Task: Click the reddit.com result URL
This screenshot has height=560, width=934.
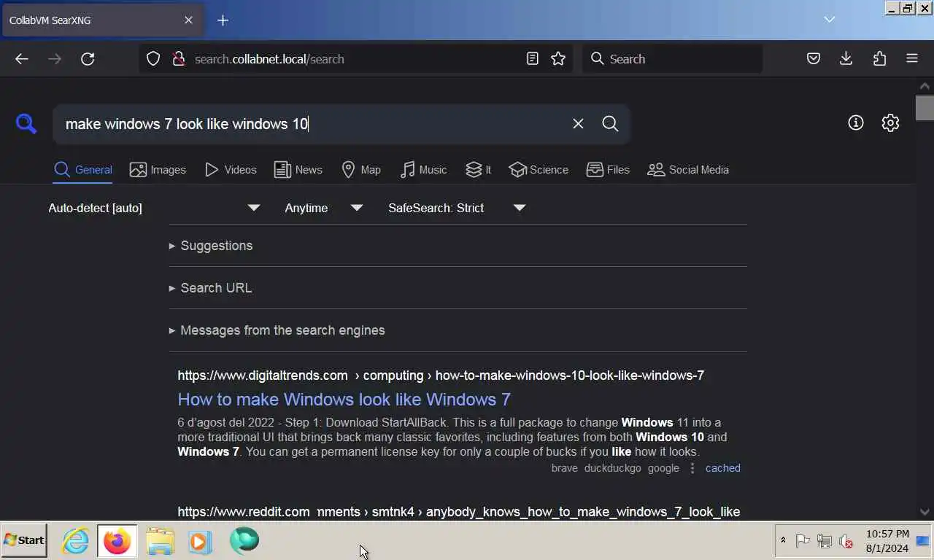Action: pyautogui.click(x=458, y=512)
